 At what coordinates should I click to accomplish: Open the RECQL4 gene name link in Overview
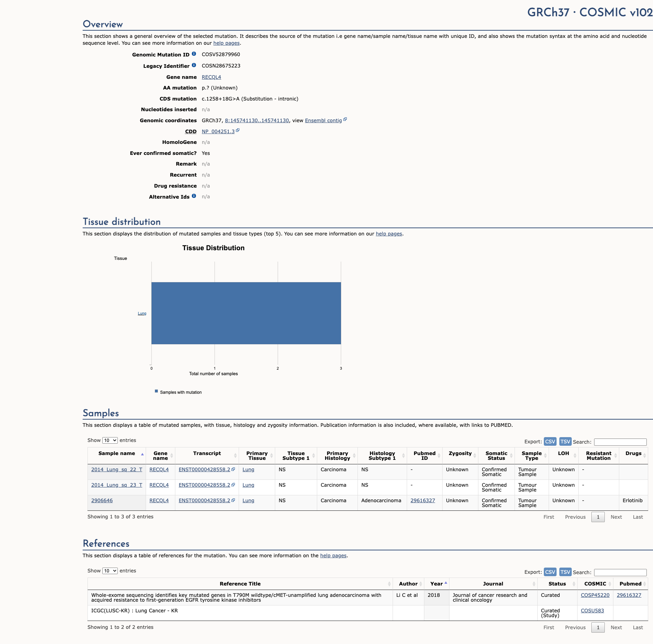[x=211, y=77]
